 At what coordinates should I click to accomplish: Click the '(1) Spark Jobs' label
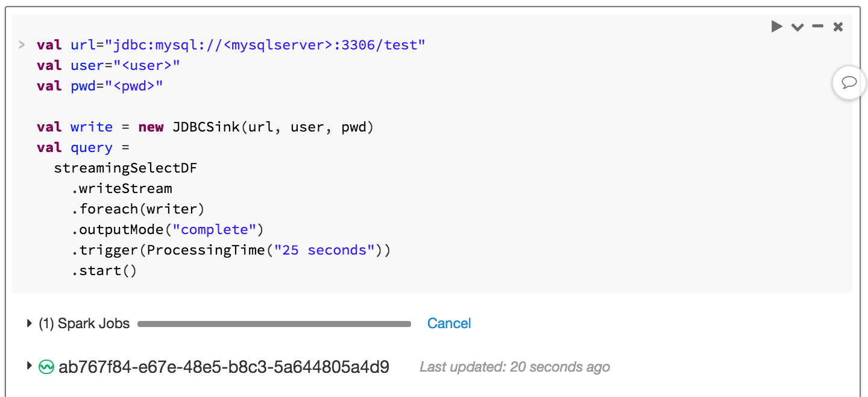point(84,323)
